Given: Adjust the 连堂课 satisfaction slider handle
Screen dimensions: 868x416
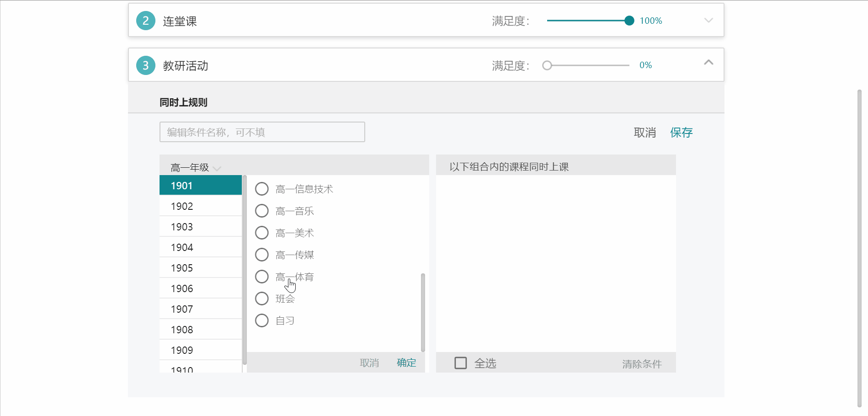Looking at the screenshot, I should [629, 21].
